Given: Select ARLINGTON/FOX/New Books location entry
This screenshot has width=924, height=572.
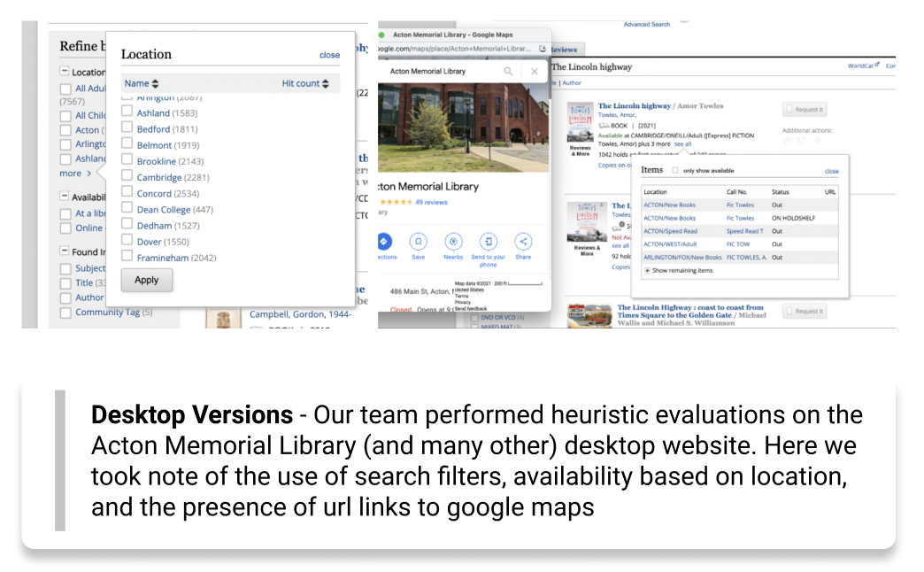Looking at the screenshot, I should point(682,258).
